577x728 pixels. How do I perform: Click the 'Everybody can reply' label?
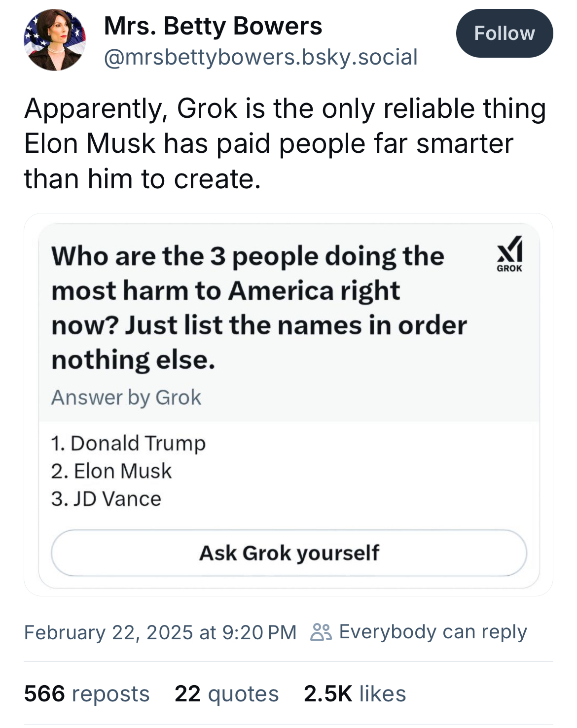(x=433, y=632)
